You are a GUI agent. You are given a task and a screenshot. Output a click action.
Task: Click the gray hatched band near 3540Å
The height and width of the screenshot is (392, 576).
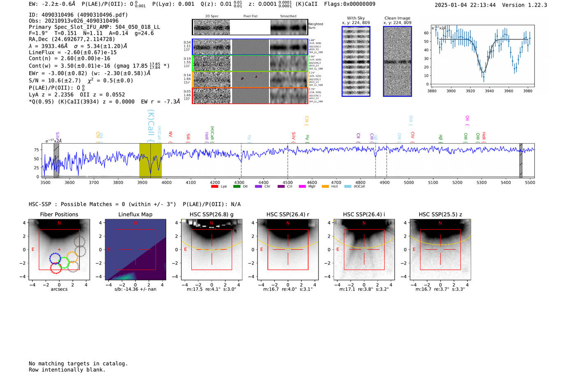56,160
